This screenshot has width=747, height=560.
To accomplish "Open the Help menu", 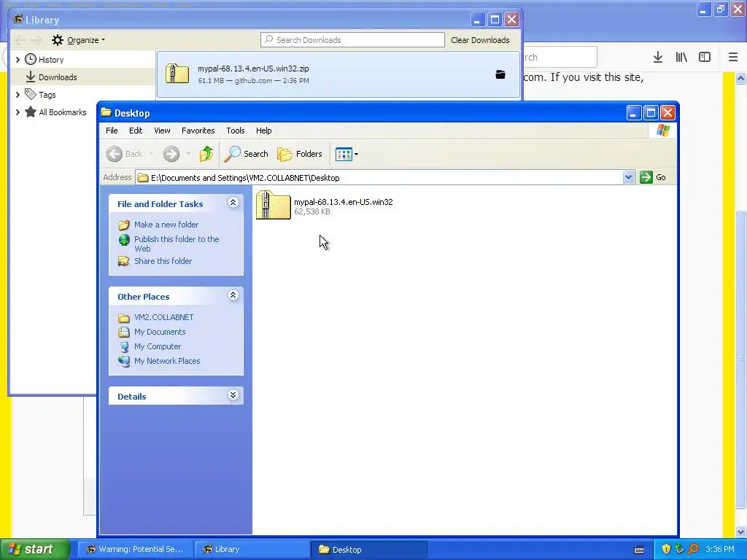I will coord(263,131).
